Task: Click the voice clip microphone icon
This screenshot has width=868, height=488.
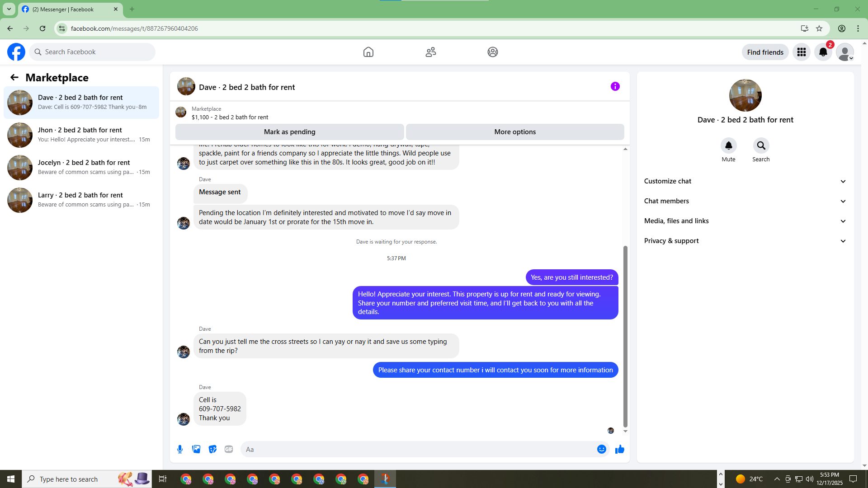Action: (180, 449)
